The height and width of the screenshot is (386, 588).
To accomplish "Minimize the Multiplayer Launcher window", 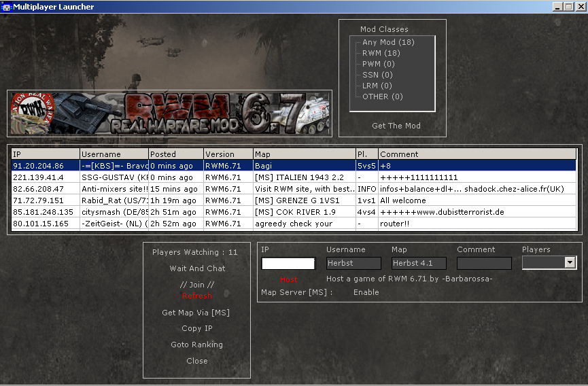I will point(557,7).
